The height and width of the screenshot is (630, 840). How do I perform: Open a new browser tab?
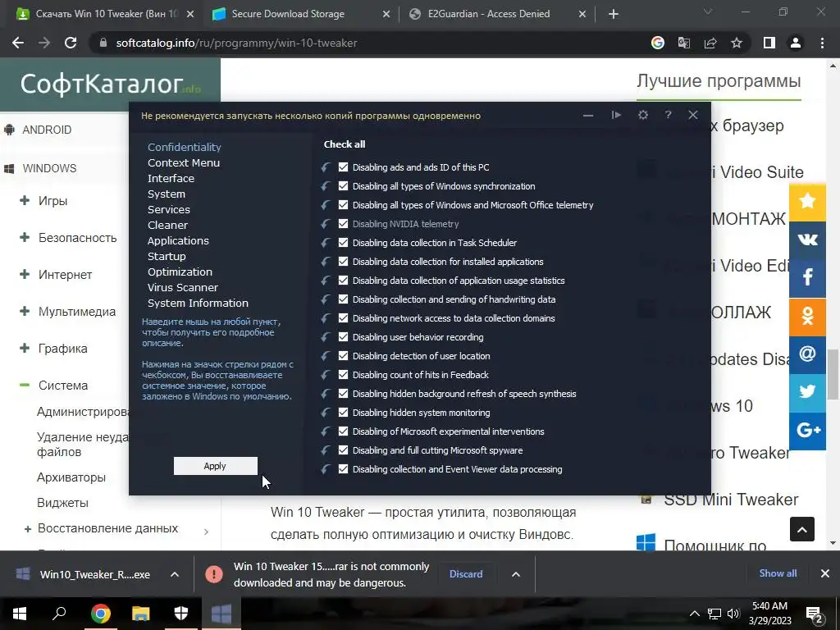[614, 14]
